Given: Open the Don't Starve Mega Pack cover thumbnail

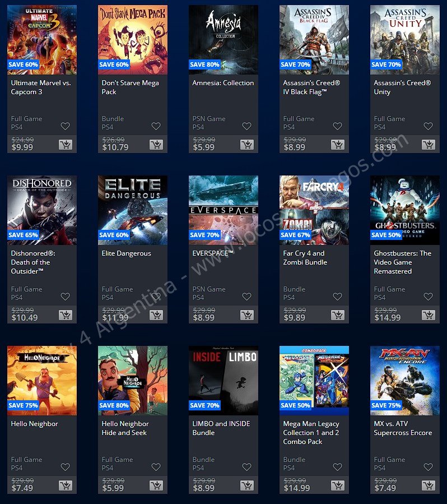Looking at the screenshot, I should (x=133, y=40).
